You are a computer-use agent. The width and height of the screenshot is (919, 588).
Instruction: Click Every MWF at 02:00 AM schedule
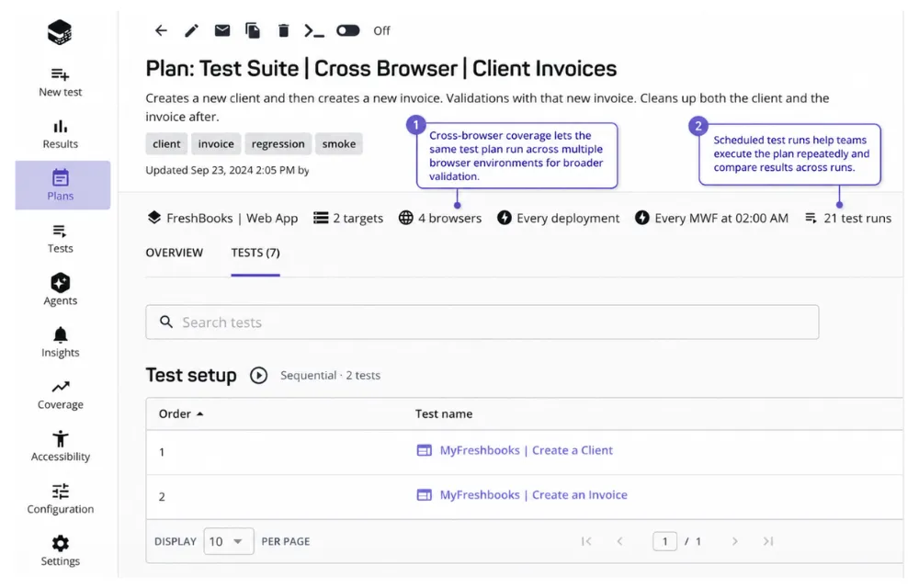[x=711, y=219]
